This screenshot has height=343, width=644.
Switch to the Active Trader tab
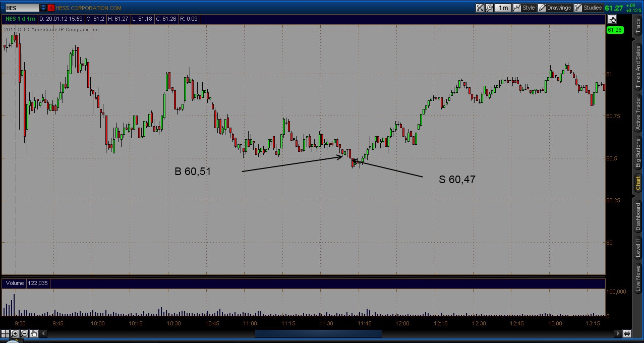638,113
